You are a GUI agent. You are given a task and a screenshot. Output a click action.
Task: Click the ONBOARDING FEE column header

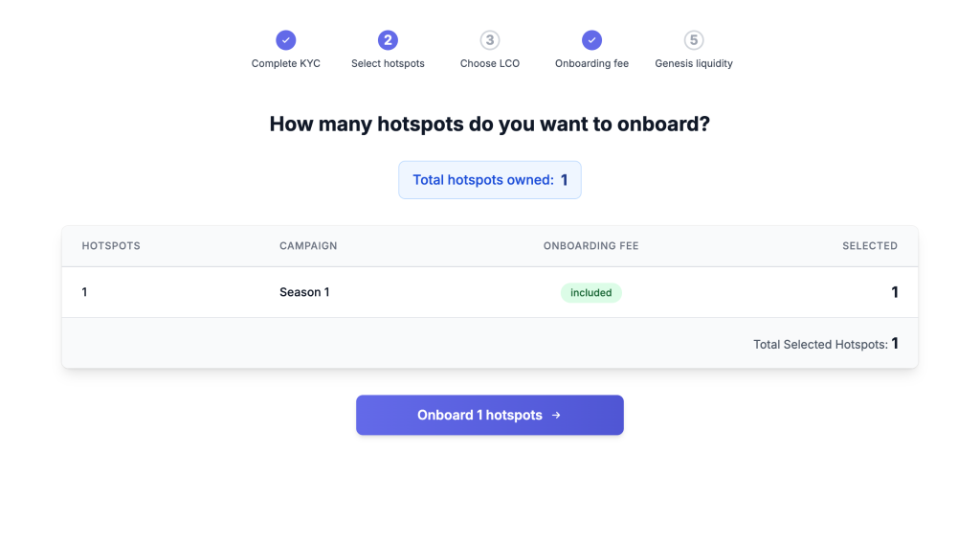tap(591, 246)
